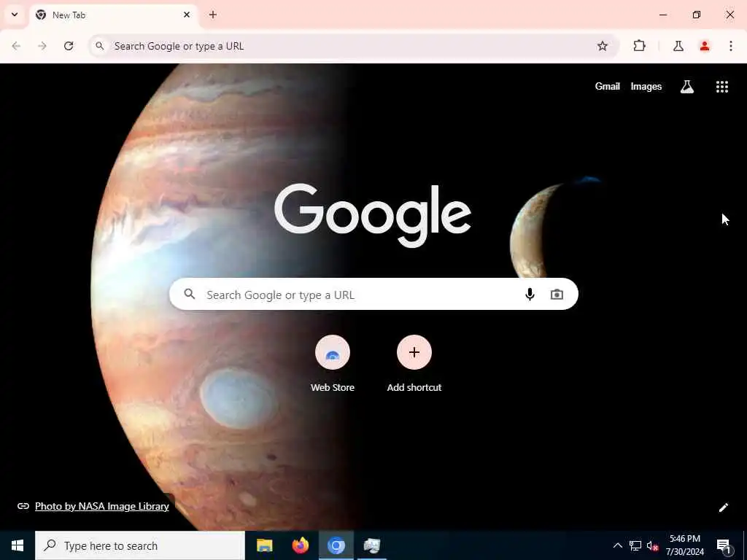Click the central Google search box

(373, 295)
